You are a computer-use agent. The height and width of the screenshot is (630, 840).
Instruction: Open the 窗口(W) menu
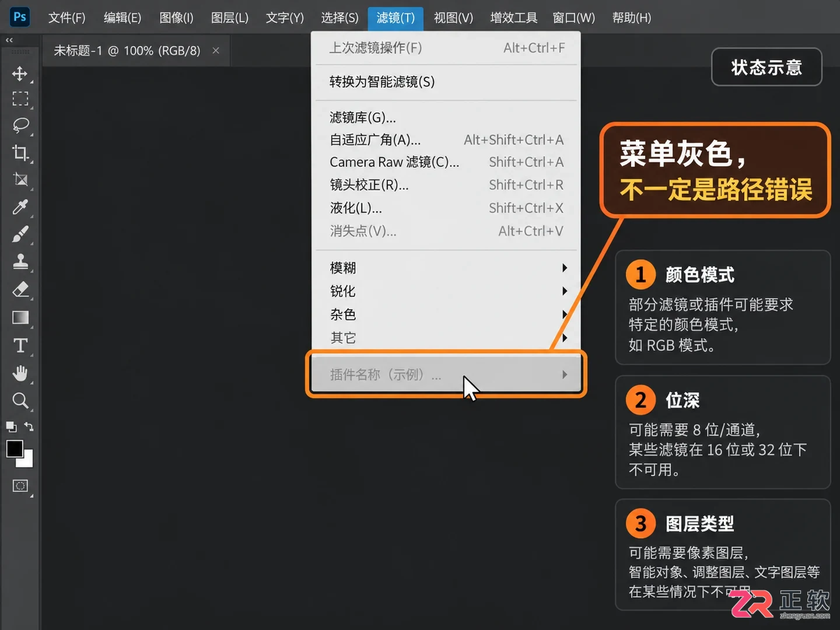point(573,17)
